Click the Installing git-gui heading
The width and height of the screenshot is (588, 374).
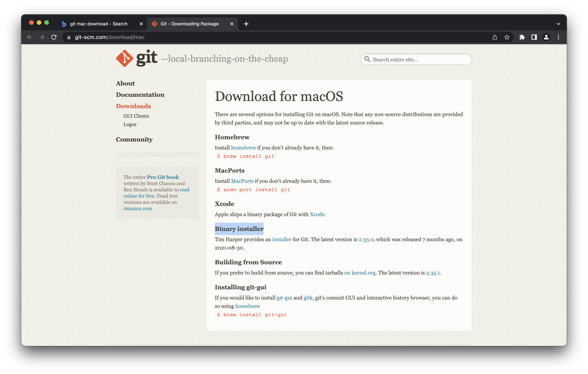point(240,287)
